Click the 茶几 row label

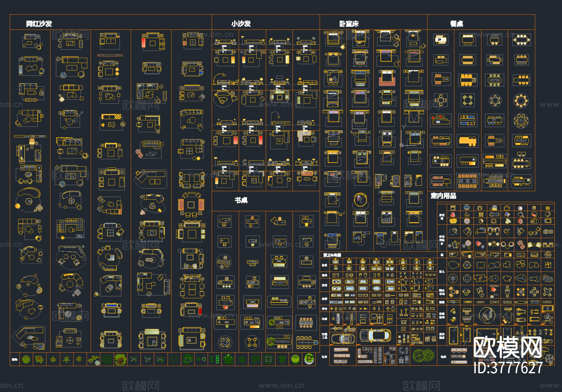tap(442, 272)
